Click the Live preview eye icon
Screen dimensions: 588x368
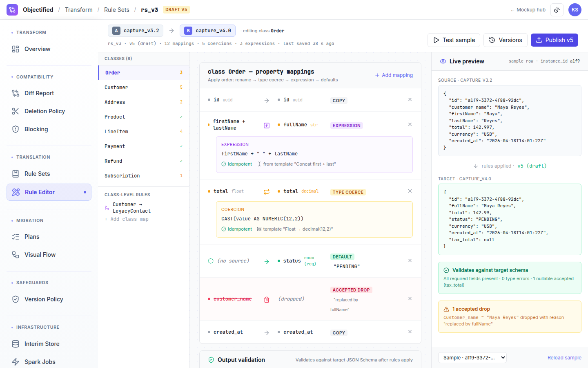[x=443, y=61]
